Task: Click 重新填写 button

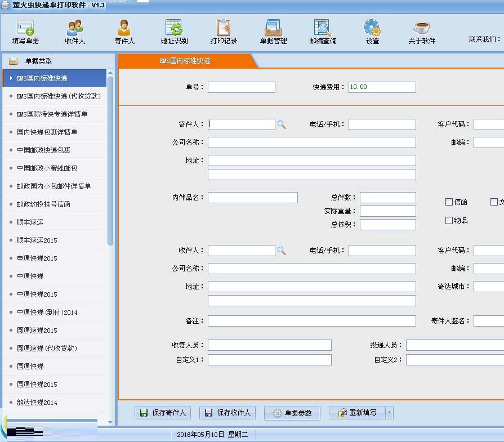Action: pos(357,413)
